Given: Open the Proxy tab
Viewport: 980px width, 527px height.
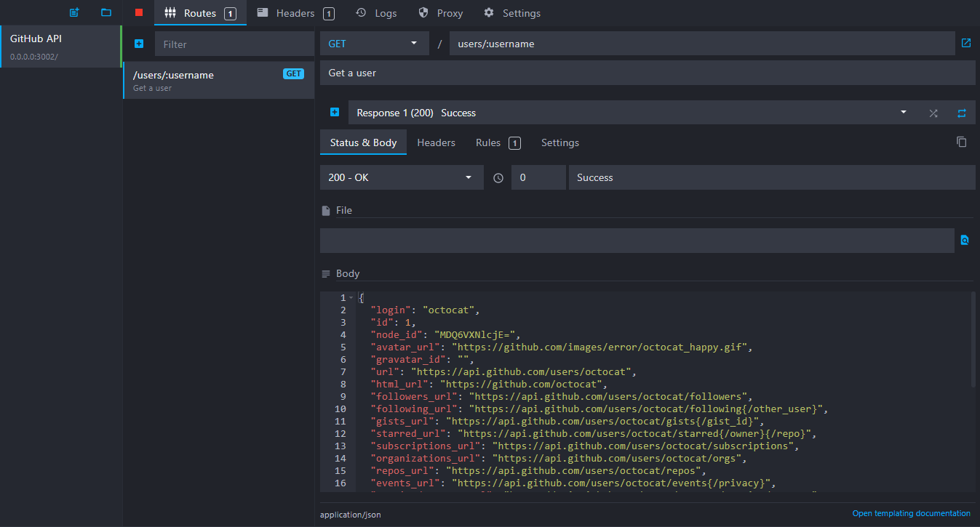Looking at the screenshot, I should point(440,13).
